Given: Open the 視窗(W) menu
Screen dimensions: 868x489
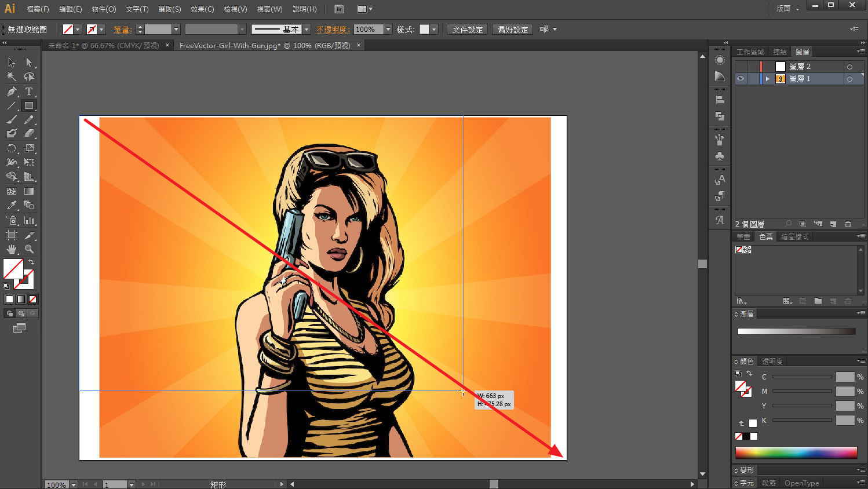Looking at the screenshot, I should (x=269, y=9).
